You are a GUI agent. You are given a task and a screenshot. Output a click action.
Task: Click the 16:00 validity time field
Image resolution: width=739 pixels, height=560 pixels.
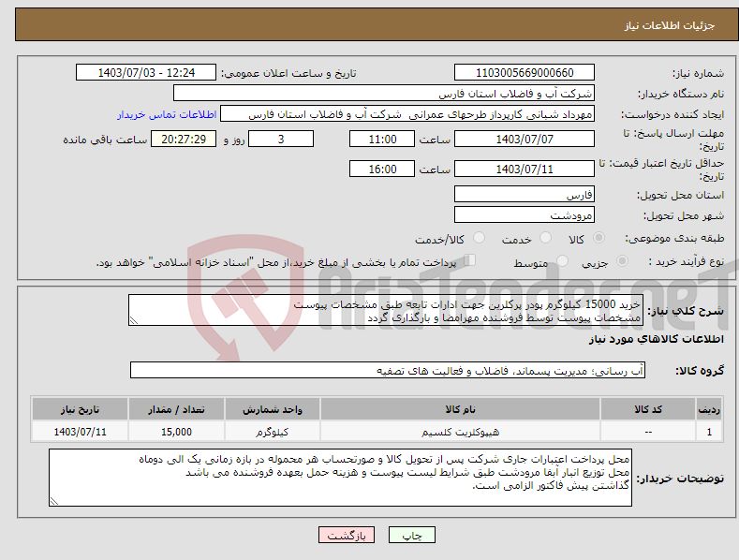(382, 169)
